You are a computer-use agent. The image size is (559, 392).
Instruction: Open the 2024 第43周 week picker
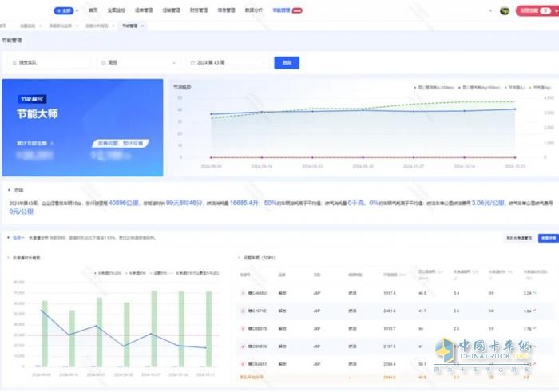point(228,62)
